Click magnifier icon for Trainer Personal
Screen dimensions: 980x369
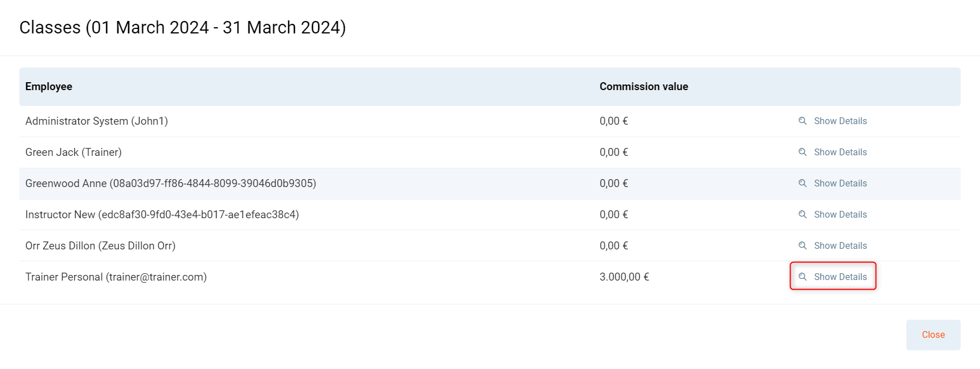802,277
